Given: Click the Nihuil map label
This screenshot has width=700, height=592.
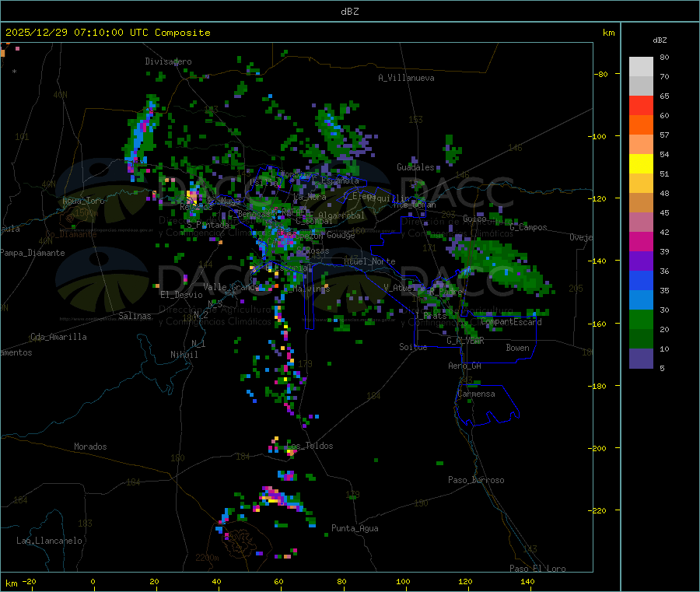Looking at the screenshot, I should [184, 355].
